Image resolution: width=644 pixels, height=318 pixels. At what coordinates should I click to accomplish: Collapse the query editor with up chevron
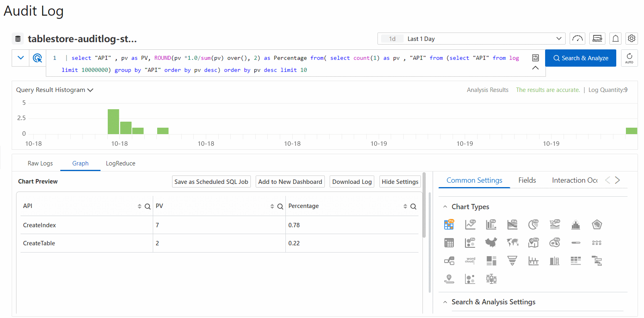click(x=535, y=68)
